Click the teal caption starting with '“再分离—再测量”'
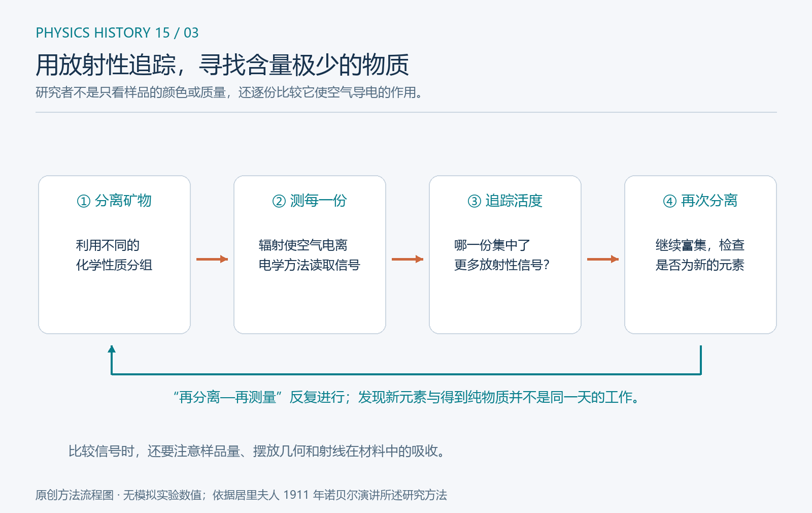This screenshot has width=812, height=513. pos(406,397)
